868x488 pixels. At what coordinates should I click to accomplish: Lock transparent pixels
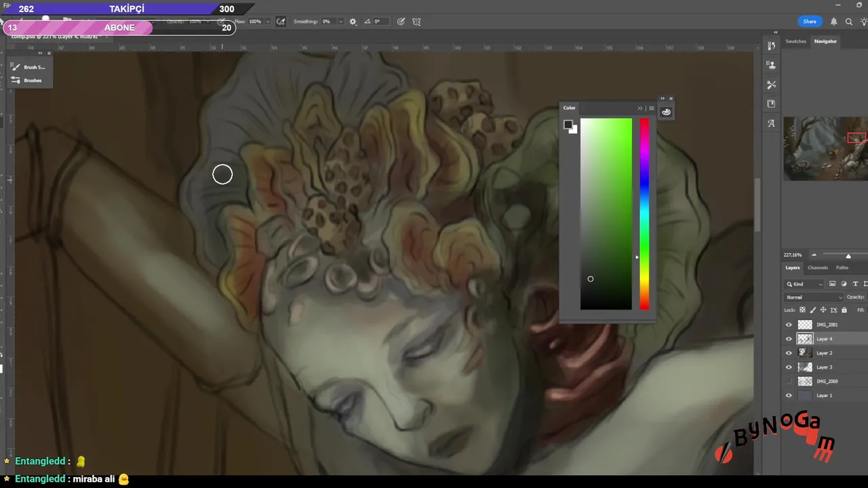(x=803, y=310)
